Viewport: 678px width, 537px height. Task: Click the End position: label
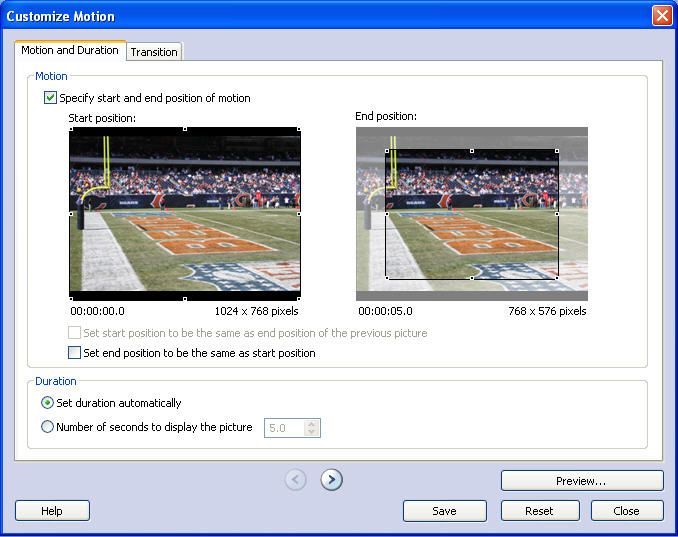tap(386, 116)
